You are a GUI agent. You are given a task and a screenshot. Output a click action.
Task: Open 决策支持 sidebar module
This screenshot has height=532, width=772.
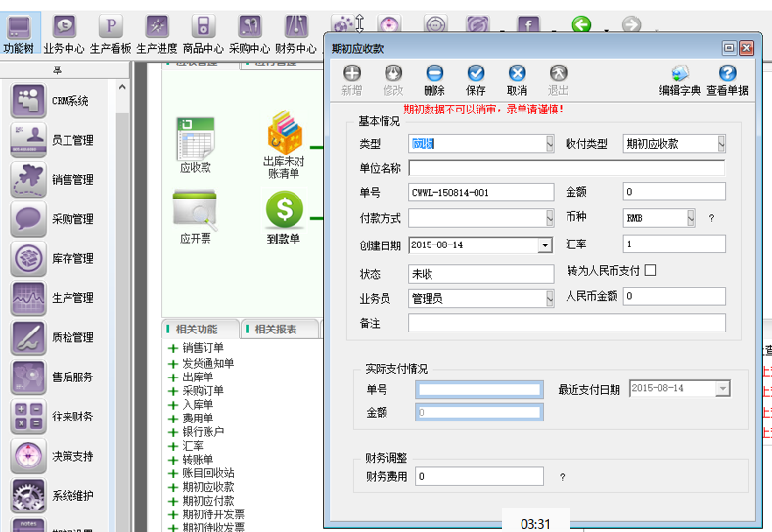click(52, 456)
